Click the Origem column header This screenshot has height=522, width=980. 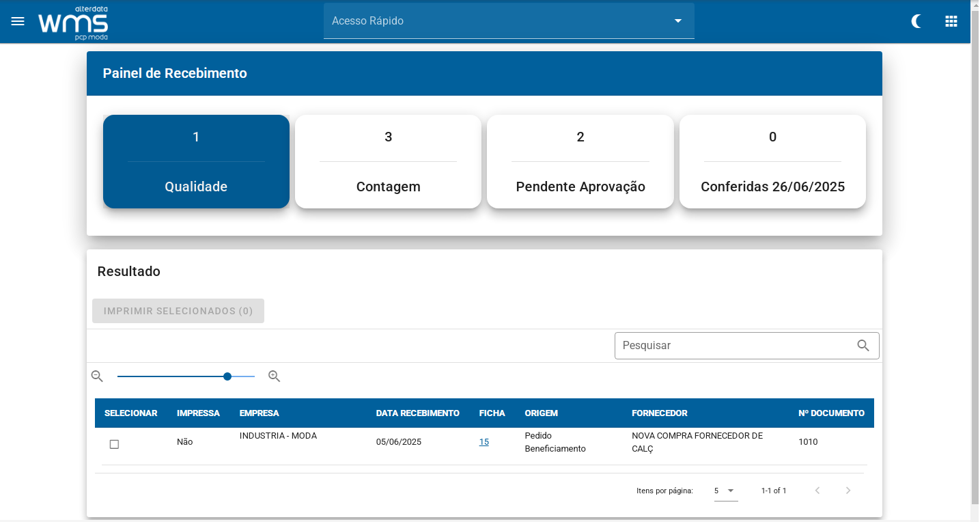pos(542,413)
